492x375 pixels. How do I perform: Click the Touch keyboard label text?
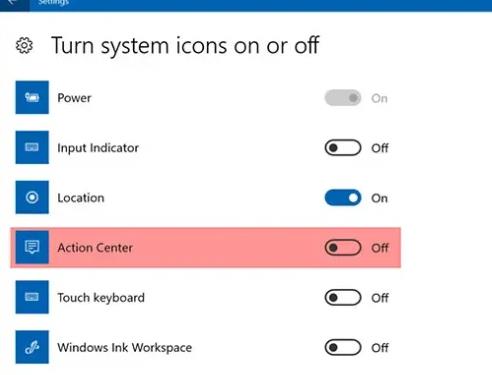pos(101,297)
